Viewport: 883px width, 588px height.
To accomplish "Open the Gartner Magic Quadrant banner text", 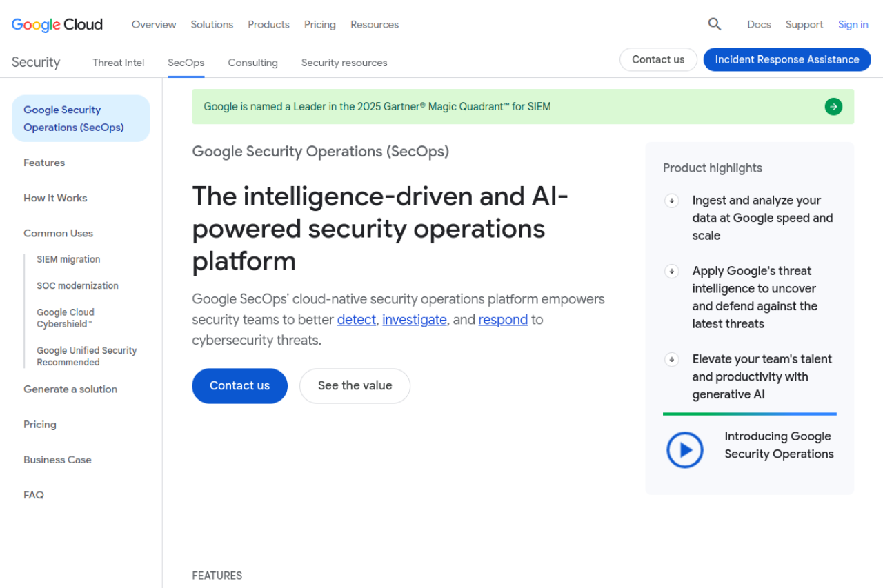I will point(377,106).
